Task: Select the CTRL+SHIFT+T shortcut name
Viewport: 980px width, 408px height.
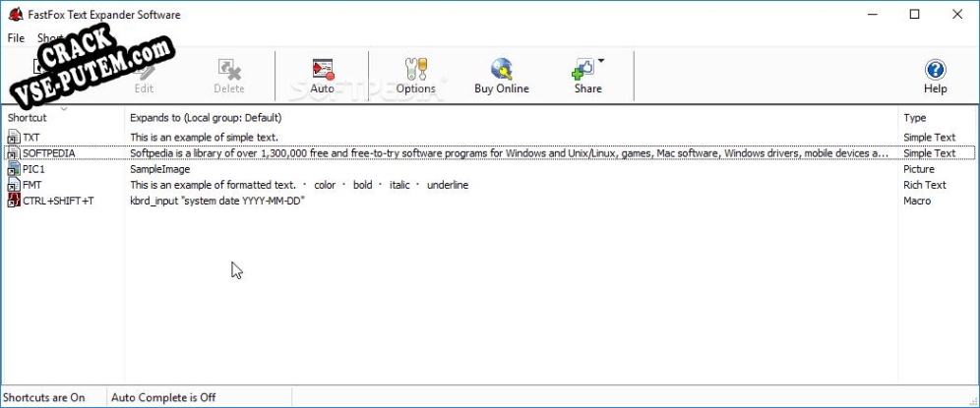Action: (x=58, y=201)
